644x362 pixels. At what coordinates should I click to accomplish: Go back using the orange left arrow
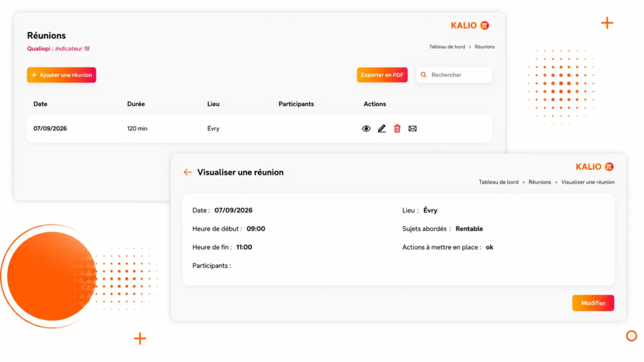(187, 172)
